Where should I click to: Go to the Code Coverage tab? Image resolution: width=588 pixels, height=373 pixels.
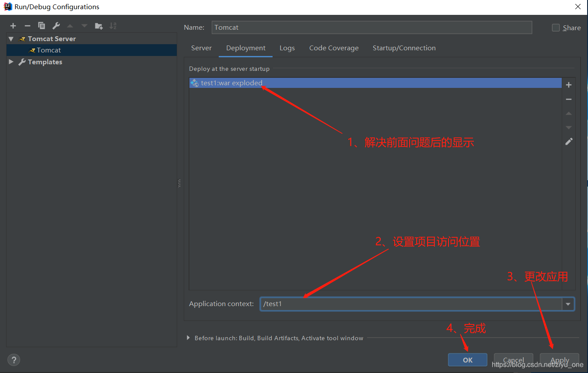point(334,48)
